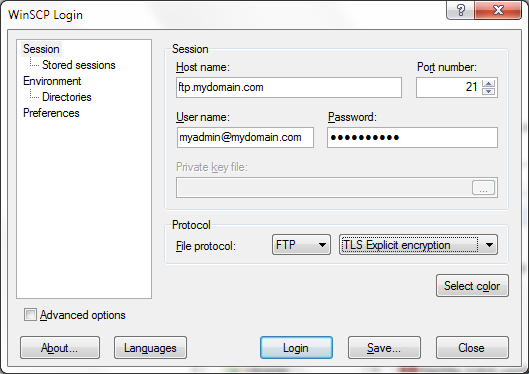Click the Host name field
This screenshot has width=529, height=374.
click(x=289, y=87)
